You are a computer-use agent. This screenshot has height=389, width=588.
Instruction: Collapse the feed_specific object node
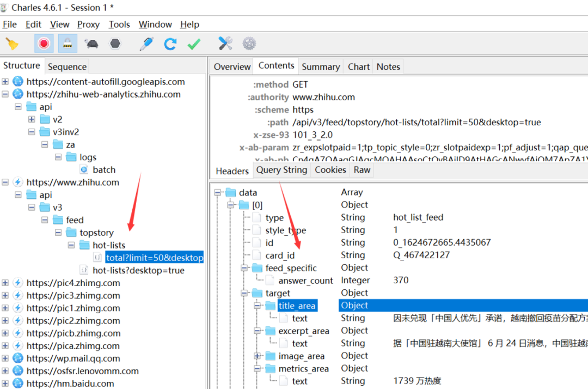pyautogui.click(x=244, y=268)
